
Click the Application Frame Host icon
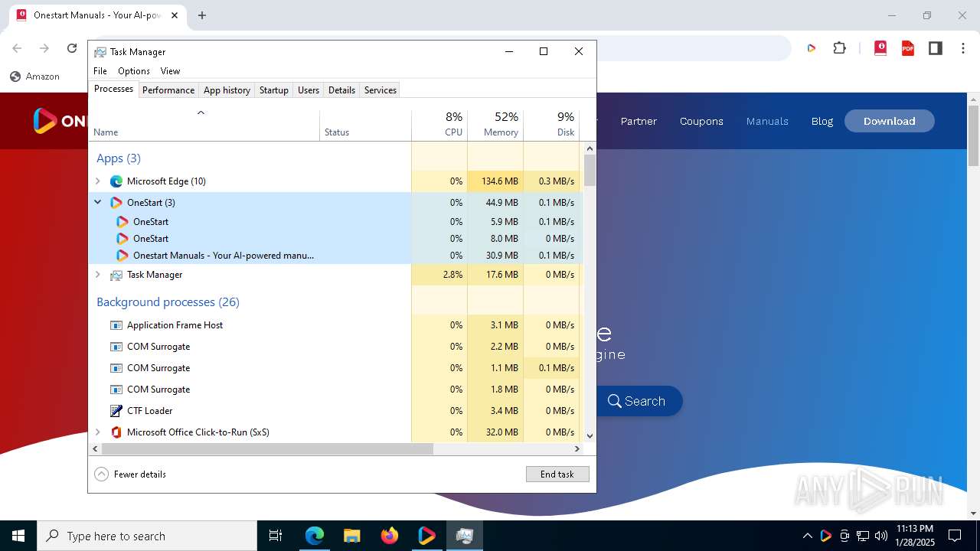pyautogui.click(x=116, y=325)
